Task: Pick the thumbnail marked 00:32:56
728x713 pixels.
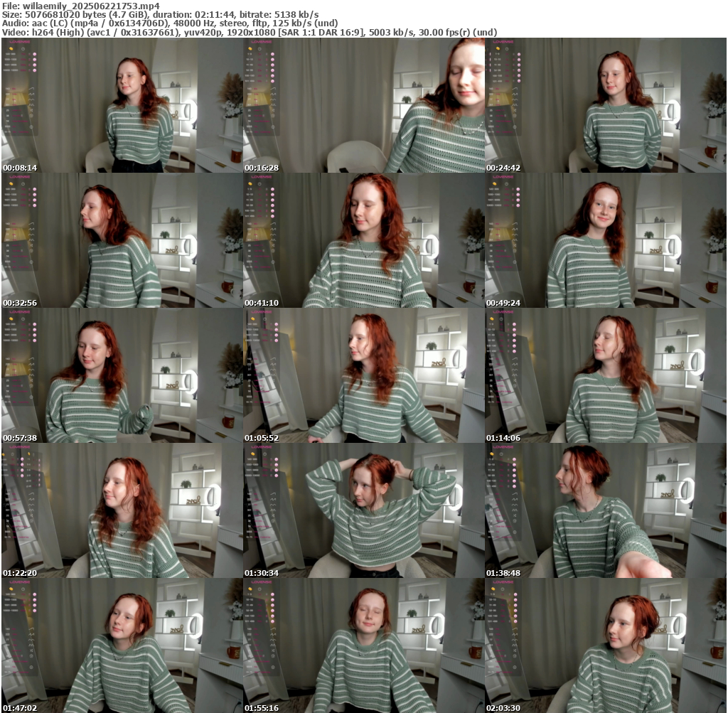Action: coord(122,240)
